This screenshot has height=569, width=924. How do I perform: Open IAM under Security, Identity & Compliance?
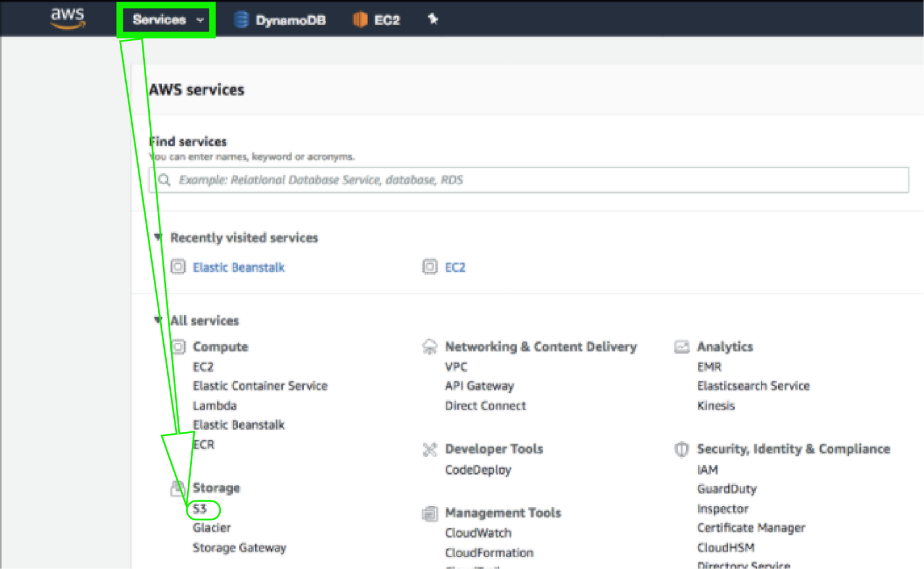707,470
